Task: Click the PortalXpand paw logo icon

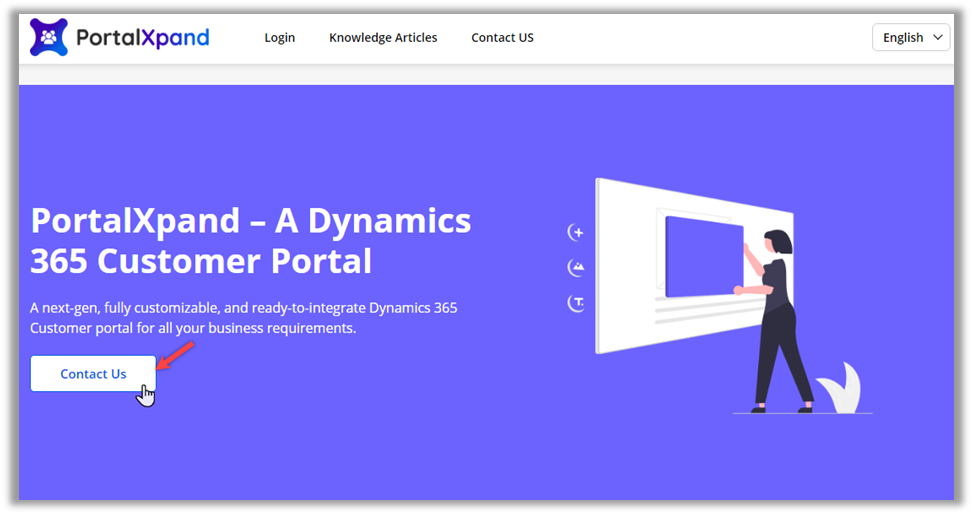Action: (x=48, y=38)
